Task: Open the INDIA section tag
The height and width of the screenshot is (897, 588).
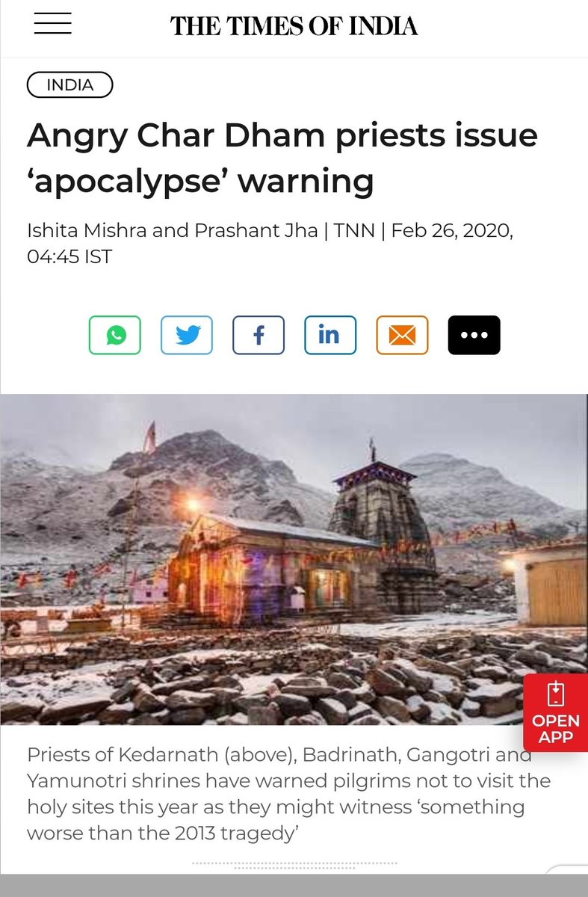Action: [69, 85]
